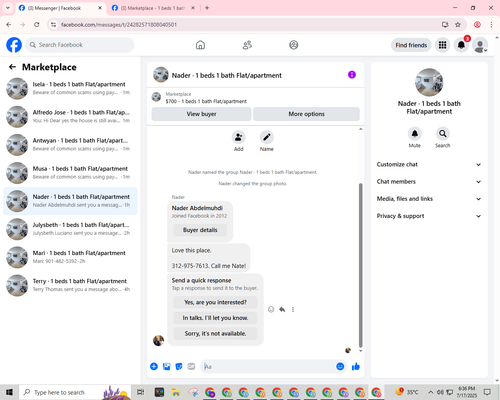Click Nader's large profile thumbnail
500x400 pixels.
429,82
